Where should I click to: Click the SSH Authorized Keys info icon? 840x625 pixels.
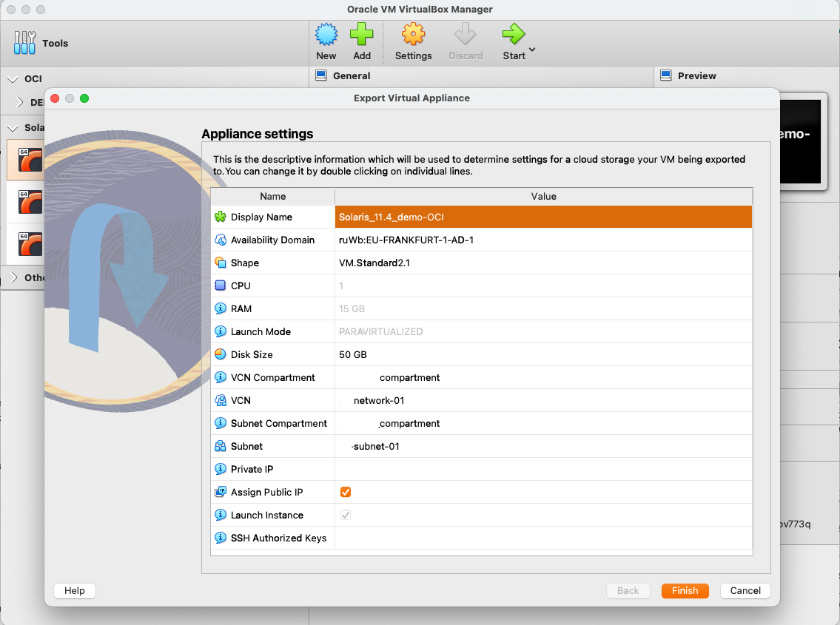(221, 537)
